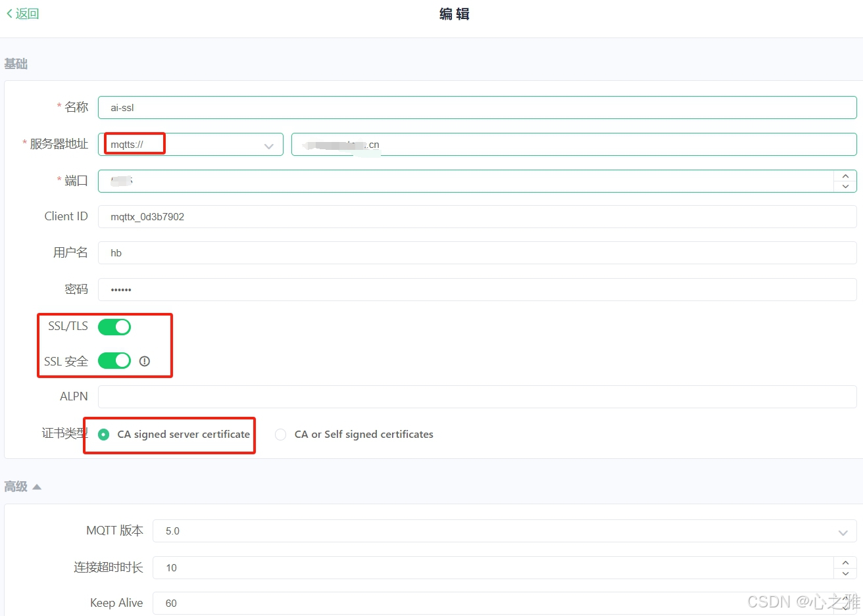
Task: Open the mqtts:// protocol dropdown
Action: [191, 145]
